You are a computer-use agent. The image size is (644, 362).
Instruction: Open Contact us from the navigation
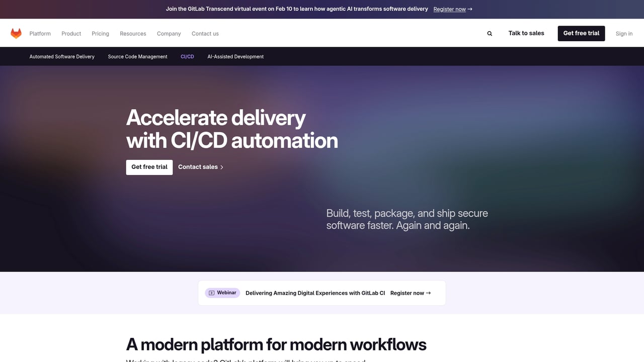(205, 33)
